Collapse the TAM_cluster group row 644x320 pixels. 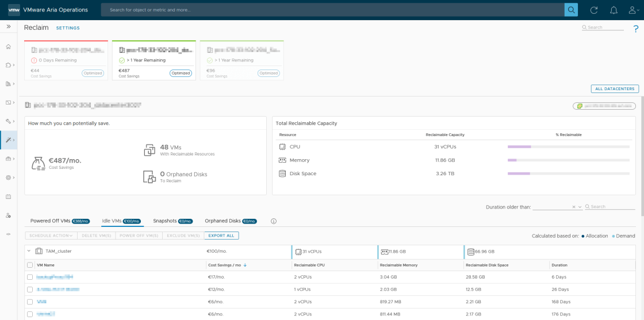coord(28,251)
